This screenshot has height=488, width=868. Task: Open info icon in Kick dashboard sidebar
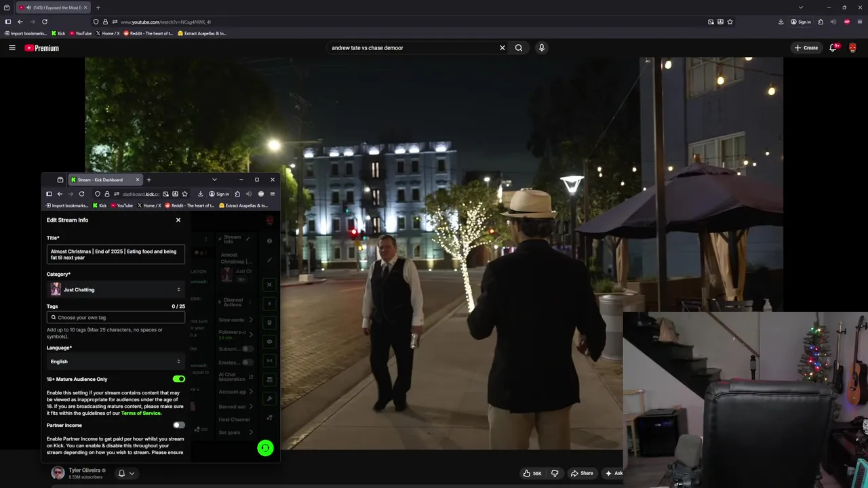click(x=269, y=241)
